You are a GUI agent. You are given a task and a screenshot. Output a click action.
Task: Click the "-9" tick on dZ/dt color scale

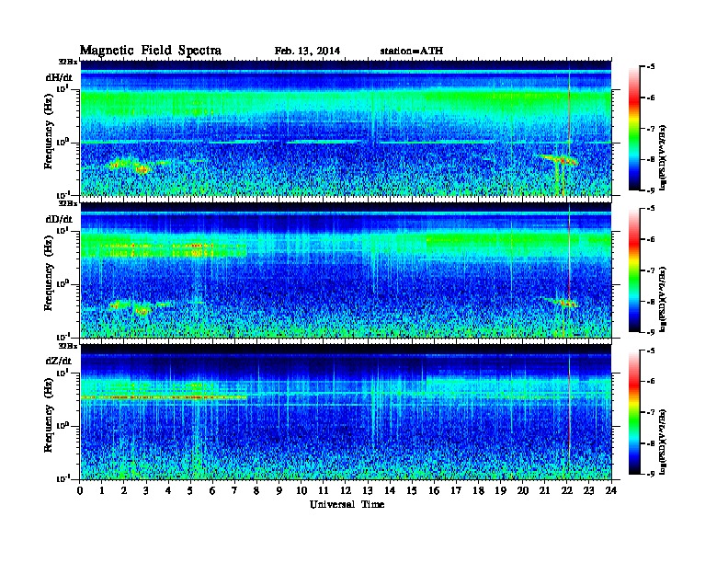pyautogui.click(x=651, y=474)
